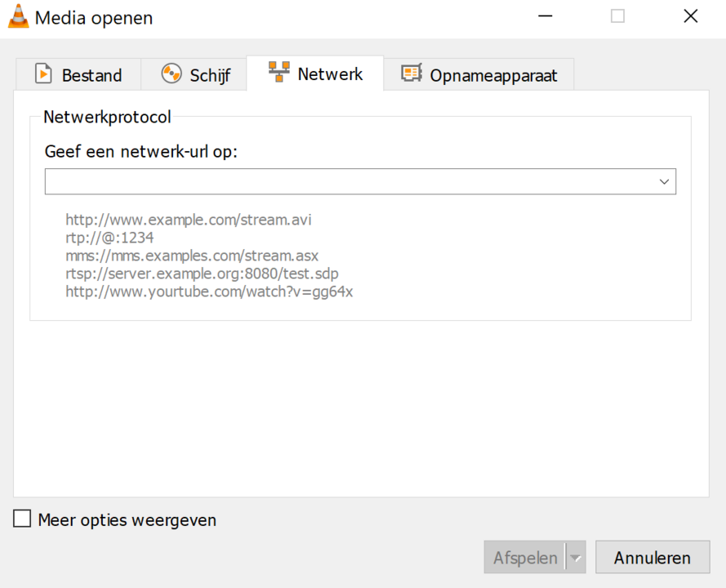Expand the network URL history dropdown arrow
The image size is (726, 588).
click(664, 182)
